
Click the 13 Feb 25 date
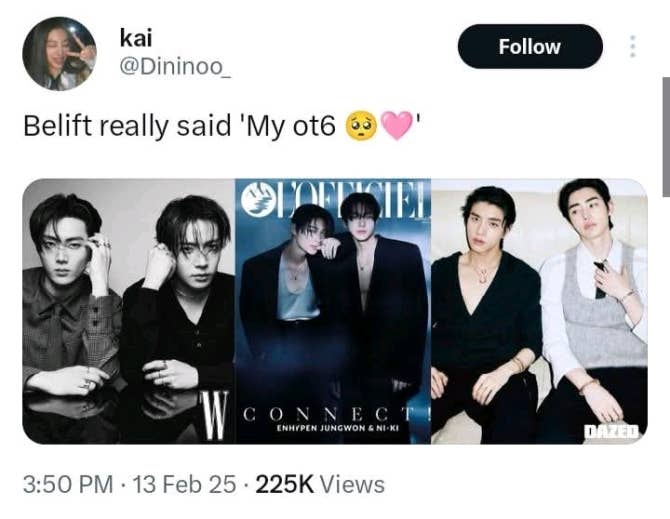pyautogui.click(x=185, y=484)
